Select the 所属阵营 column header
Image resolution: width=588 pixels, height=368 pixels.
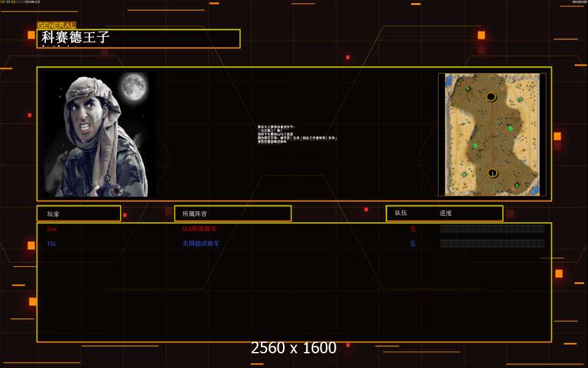pos(232,213)
